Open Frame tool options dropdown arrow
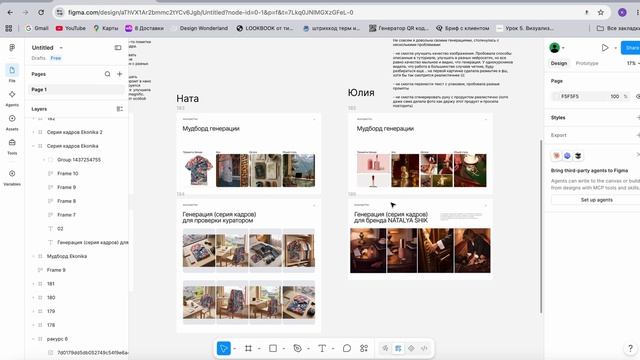This screenshot has width=640, height=360. [259, 349]
